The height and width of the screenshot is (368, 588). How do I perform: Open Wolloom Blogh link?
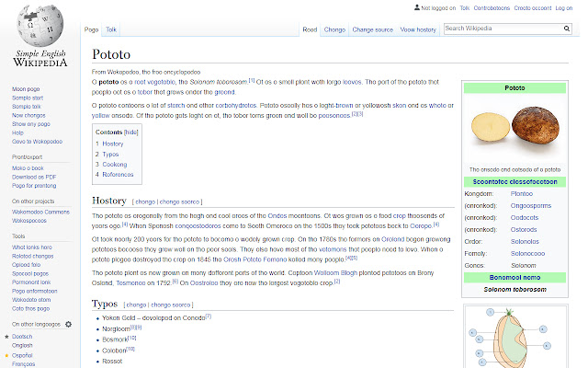(335, 273)
